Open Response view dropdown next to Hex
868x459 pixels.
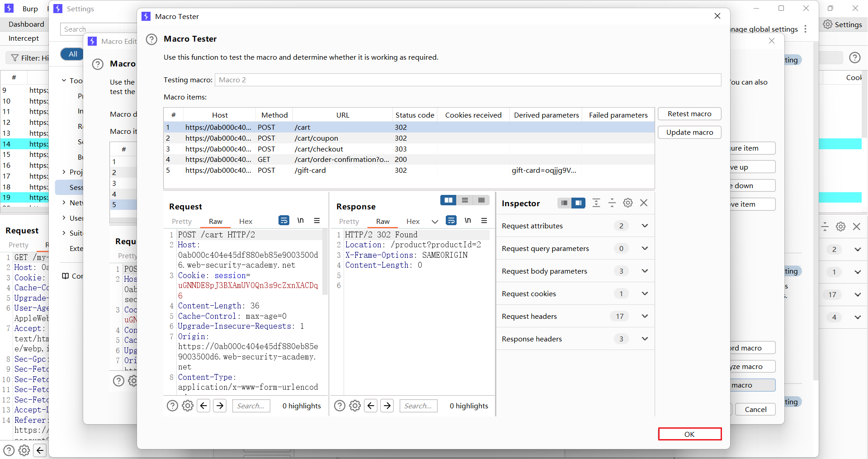click(435, 222)
